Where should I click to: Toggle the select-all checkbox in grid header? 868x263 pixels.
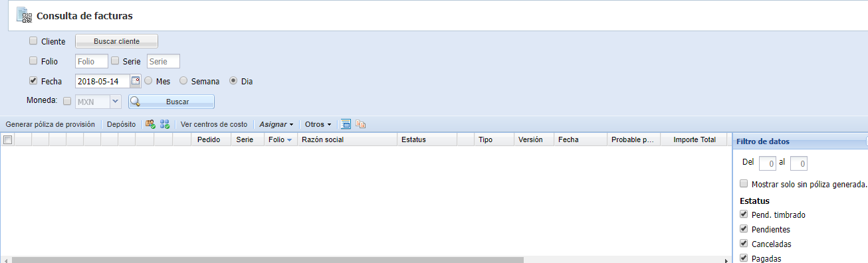(8, 140)
